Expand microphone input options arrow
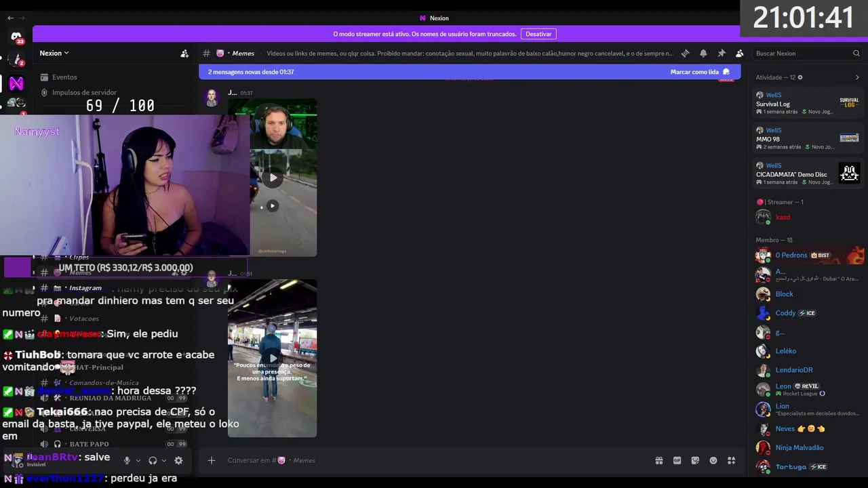Image resolution: width=868 pixels, height=488 pixels. 138,461
